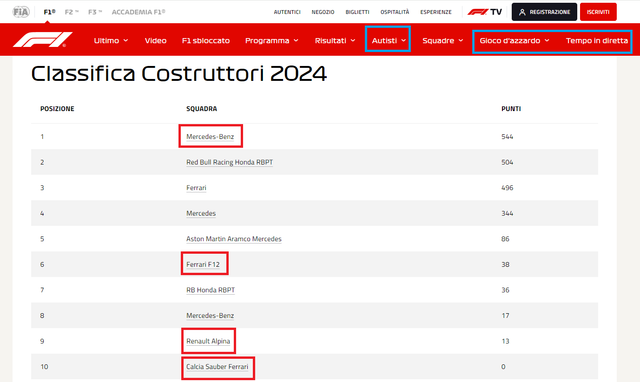Screen dimensions: 640x382
Task: Click the Punti column header
Action: [511, 109]
